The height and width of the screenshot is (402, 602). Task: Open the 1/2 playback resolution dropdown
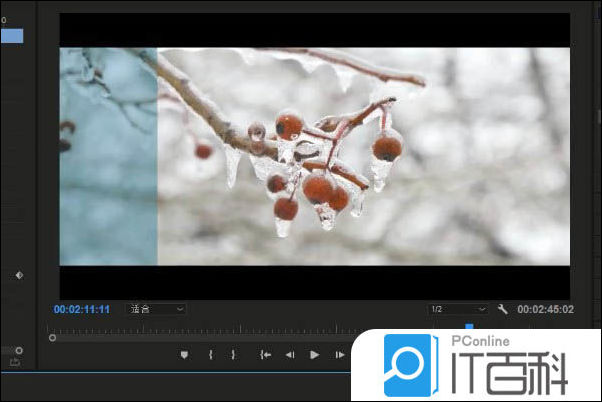tap(457, 309)
